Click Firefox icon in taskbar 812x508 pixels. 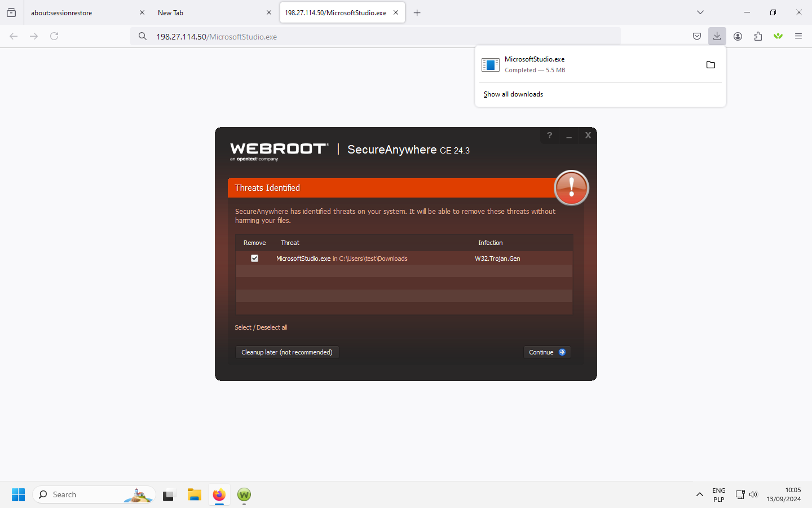click(219, 495)
